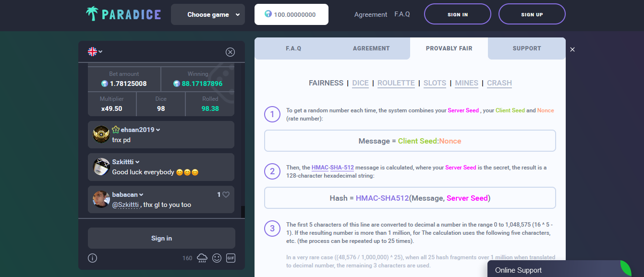Open the ROULETTE fairness section
Viewport: 644px width, 277px height.
(396, 83)
